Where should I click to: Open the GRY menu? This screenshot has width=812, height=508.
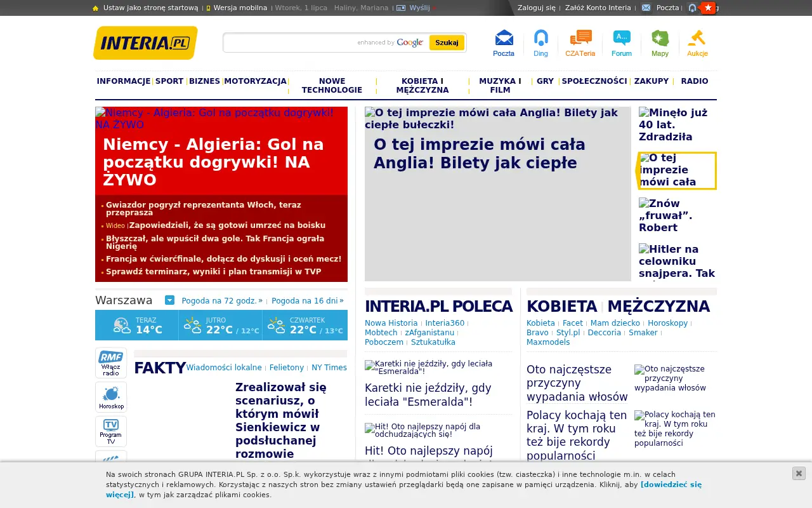tap(545, 81)
